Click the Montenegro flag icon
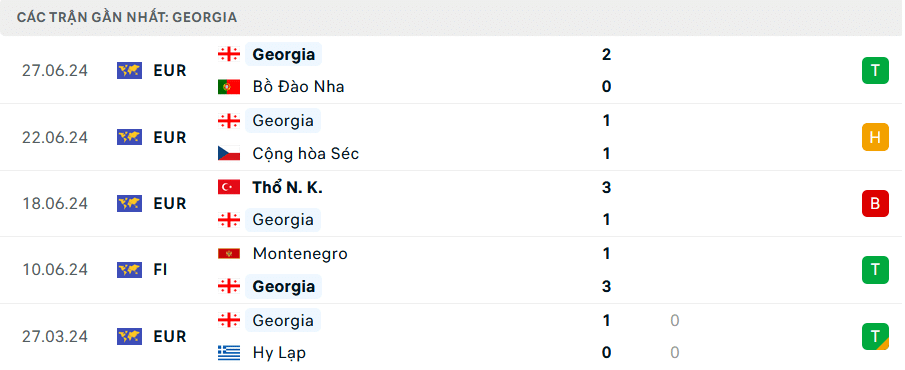The width and height of the screenshot is (905, 370). tap(229, 253)
